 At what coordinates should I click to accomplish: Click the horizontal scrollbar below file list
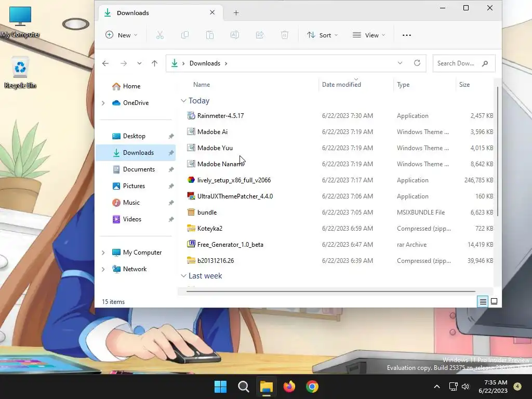(331, 291)
